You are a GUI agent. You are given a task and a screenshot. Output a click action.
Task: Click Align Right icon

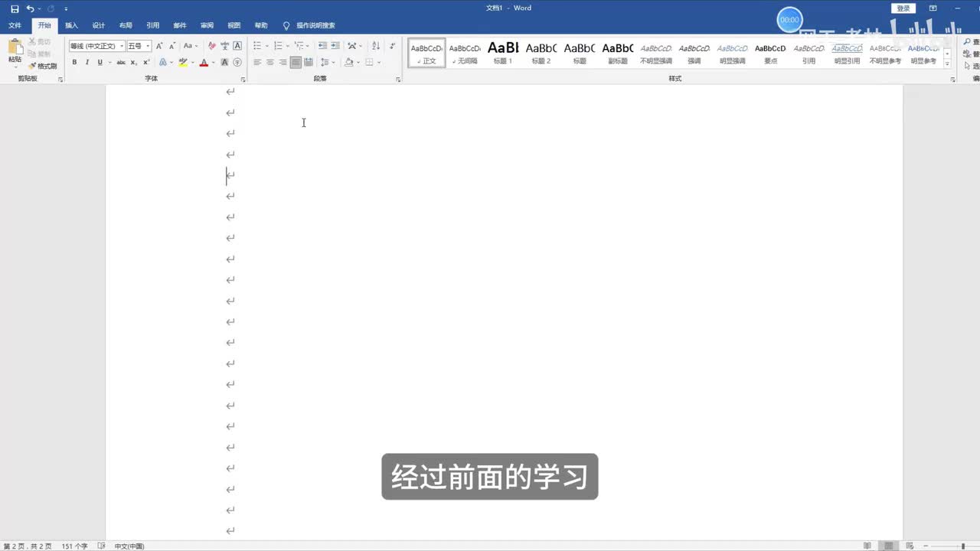[283, 62]
